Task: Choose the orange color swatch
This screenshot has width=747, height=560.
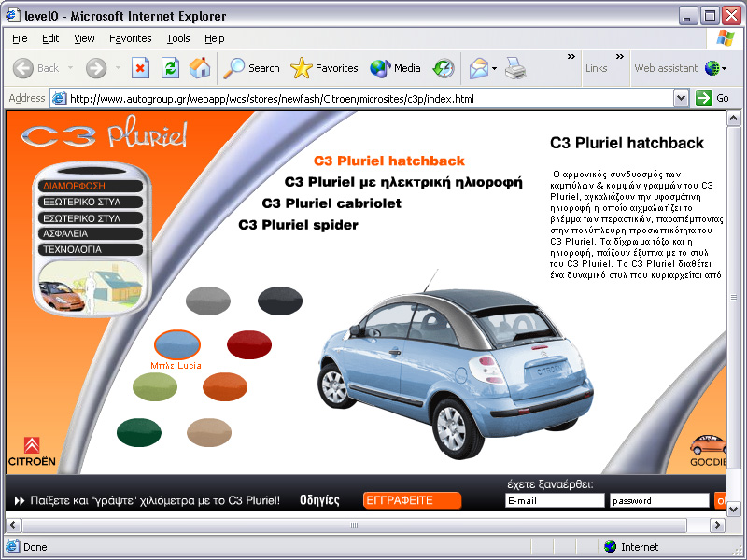Action: (x=225, y=386)
